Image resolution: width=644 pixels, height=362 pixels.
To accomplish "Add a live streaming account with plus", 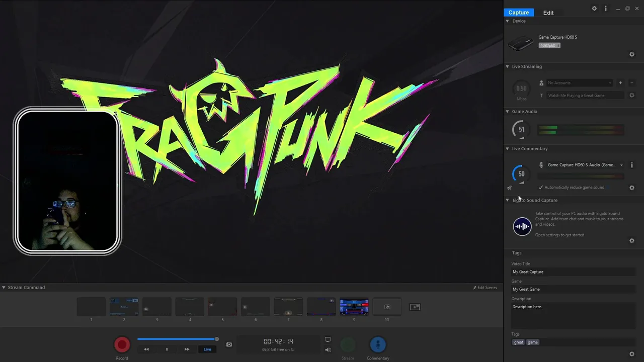I will (620, 82).
